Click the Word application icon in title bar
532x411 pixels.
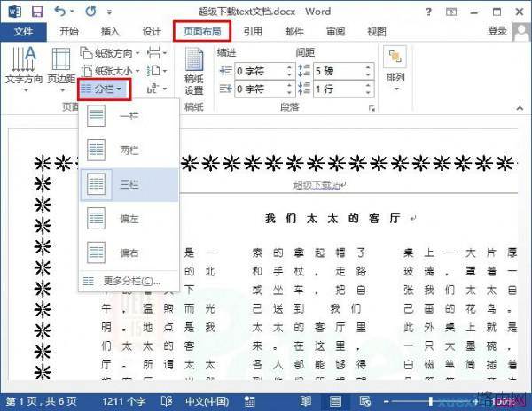(x=14, y=12)
